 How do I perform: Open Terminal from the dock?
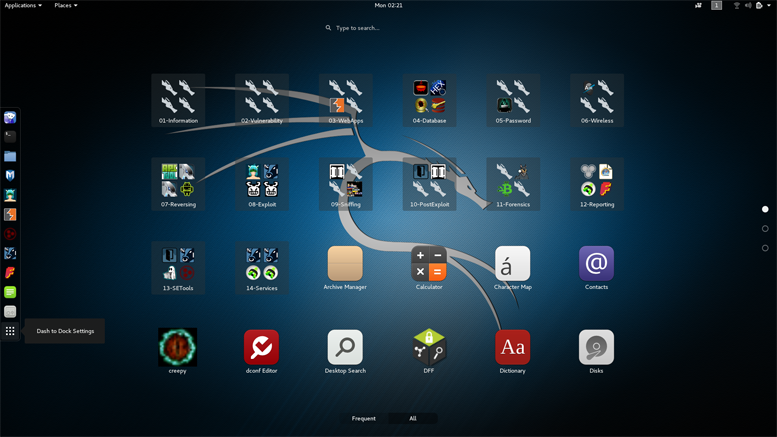10,137
